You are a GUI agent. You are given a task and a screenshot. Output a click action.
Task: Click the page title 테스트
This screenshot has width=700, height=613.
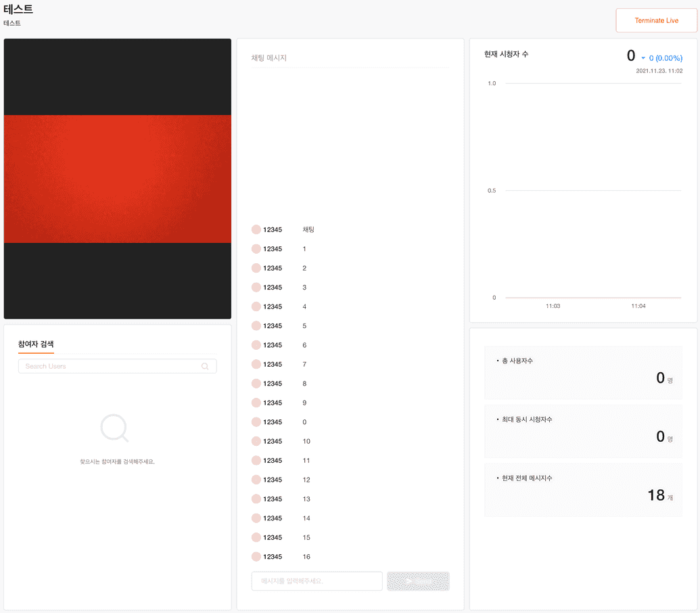pyautogui.click(x=18, y=9)
